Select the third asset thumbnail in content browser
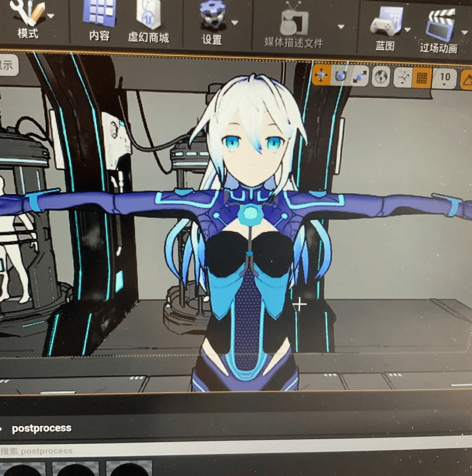472x476 pixels. coord(129,469)
